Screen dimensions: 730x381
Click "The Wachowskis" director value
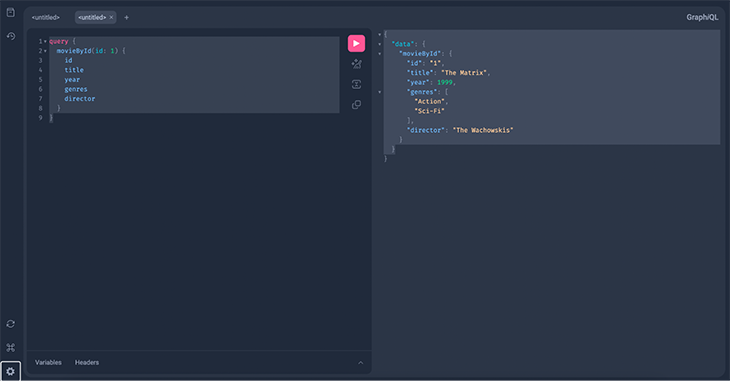coord(483,130)
